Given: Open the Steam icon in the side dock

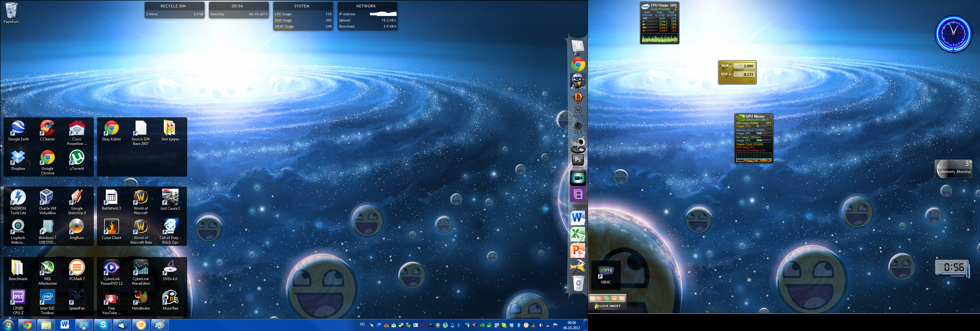Looking at the screenshot, I should click(578, 146).
